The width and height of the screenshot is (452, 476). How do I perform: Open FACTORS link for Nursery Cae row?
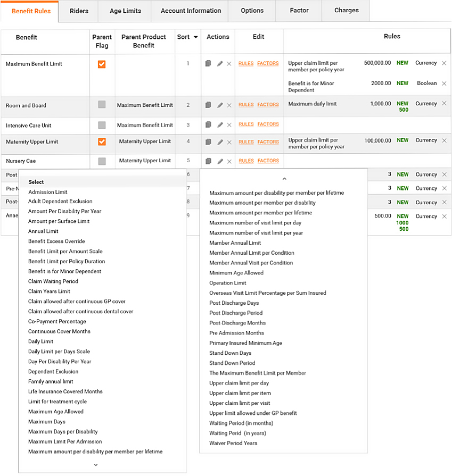pos(268,161)
